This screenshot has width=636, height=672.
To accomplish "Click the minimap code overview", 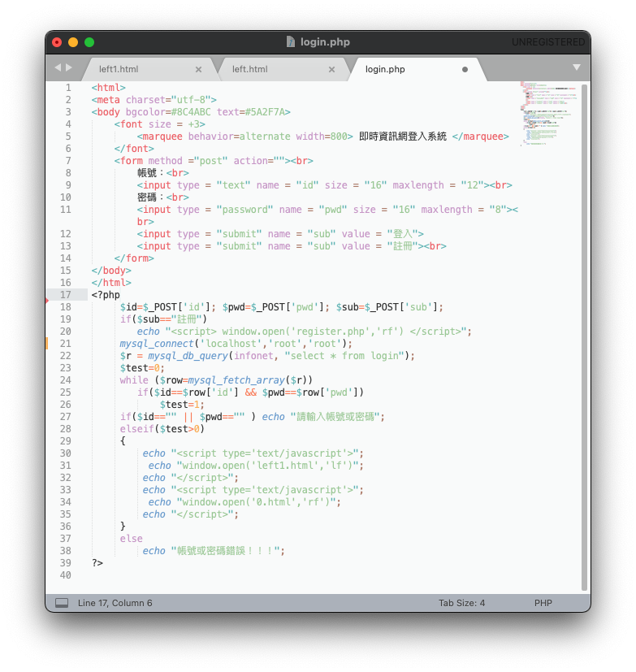I will (549, 114).
